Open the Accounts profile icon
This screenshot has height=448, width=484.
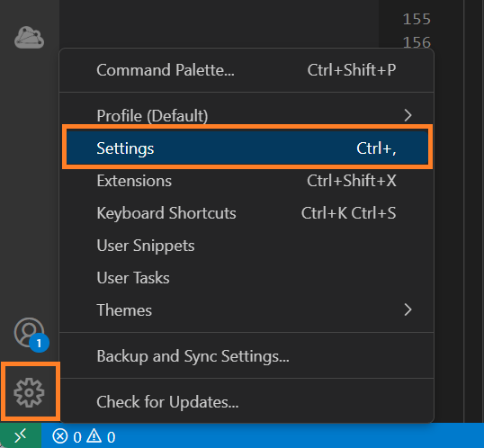[x=29, y=332]
